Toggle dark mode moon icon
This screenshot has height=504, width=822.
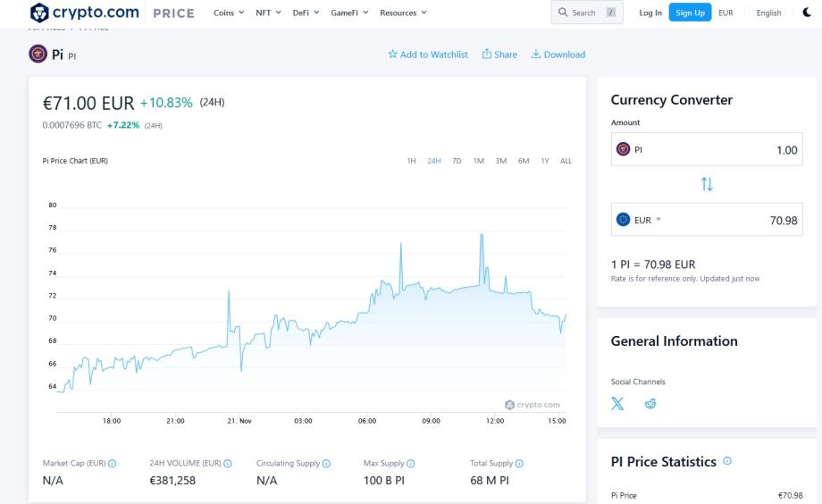click(x=808, y=13)
